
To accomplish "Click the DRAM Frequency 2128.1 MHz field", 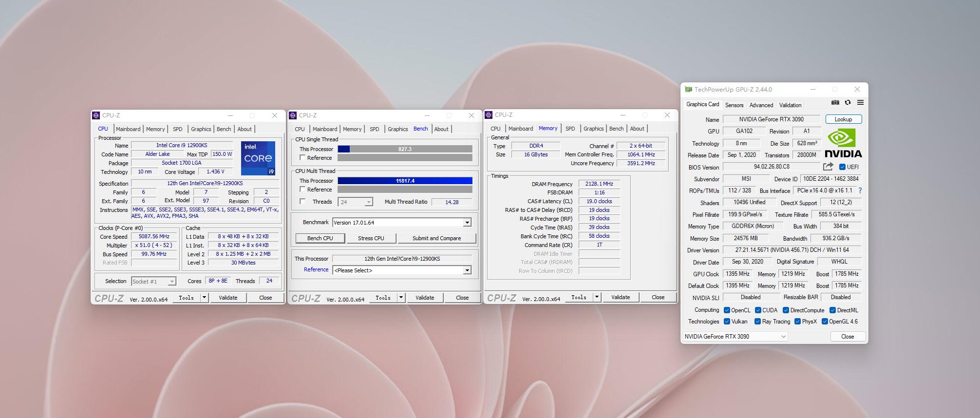I will pos(599,184).
